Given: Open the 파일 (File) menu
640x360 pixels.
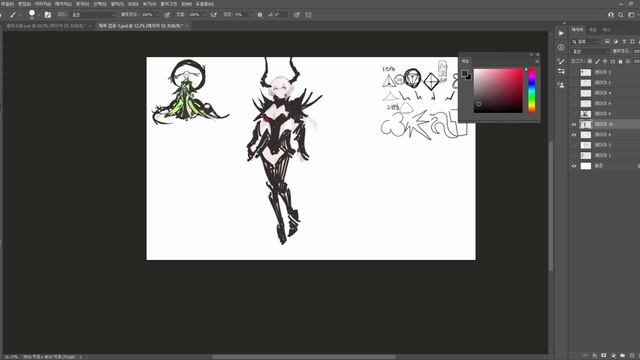Looking at the screenshot, I should pyautogui.click(x=7, y=4).
